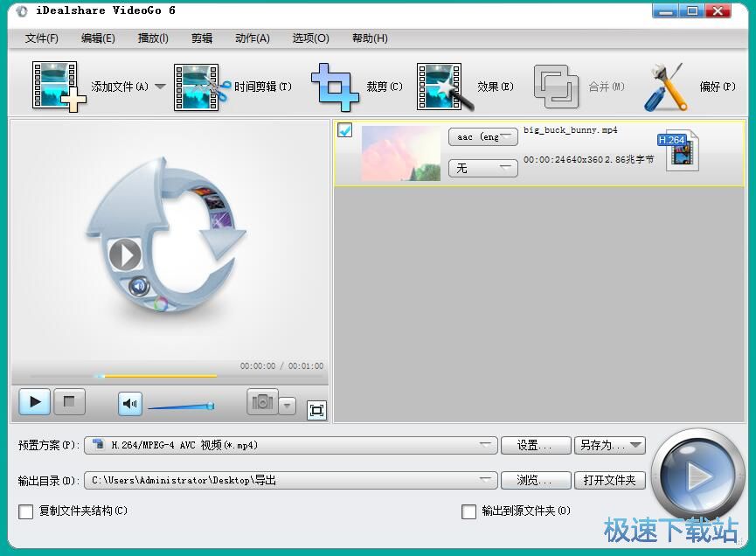Open the Add File dropdown arrow
This screenshot has width=756, height=556.
(x=160, y=87)
